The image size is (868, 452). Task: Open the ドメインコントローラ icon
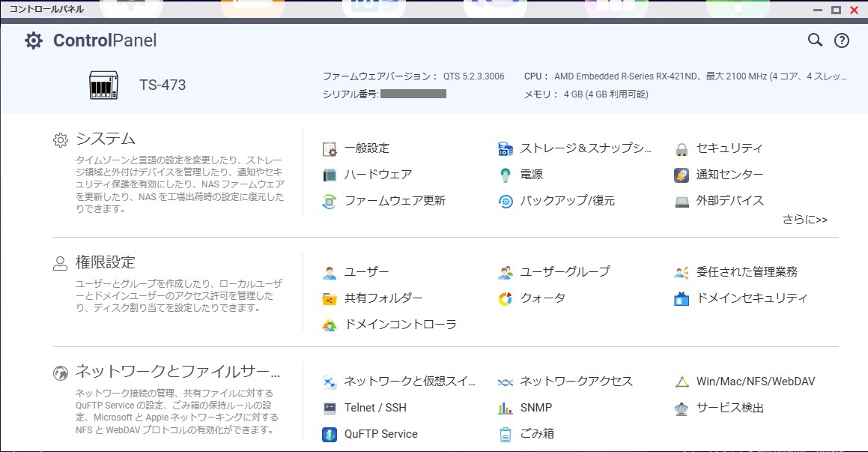[330, 325]
